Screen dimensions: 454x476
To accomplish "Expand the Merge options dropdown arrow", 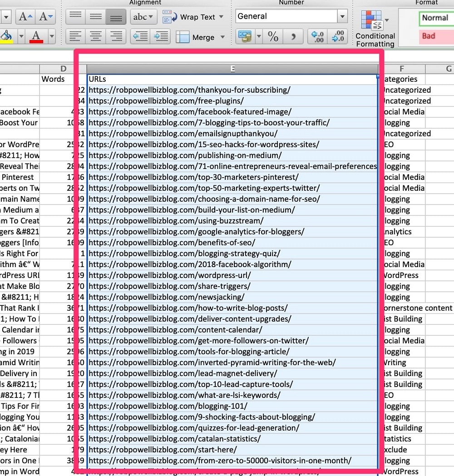I will 222,37.
